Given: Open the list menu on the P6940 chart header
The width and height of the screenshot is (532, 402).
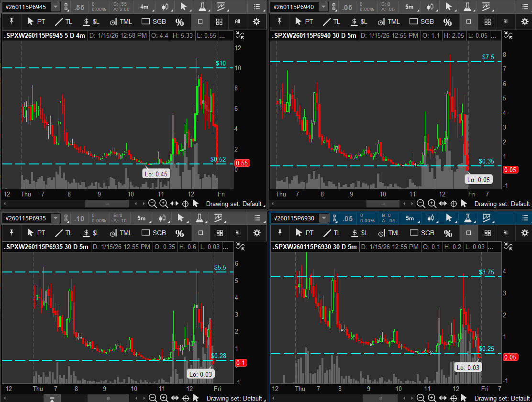Looking at the screenshot, I should [x=525, y=7].
